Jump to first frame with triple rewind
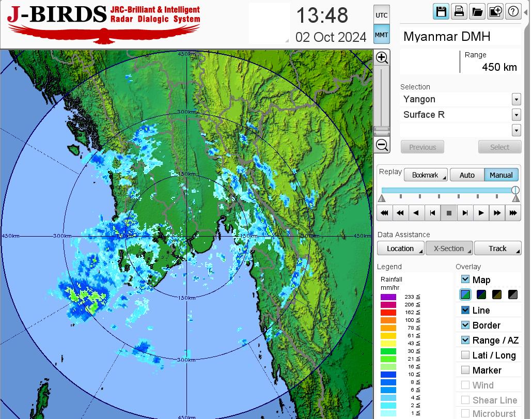 (x=384, y=213)
